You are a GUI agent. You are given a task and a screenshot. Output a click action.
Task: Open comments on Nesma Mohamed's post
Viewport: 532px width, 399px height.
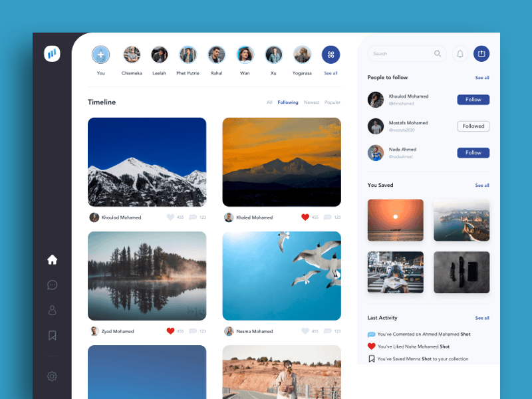(x=327, y=331)
